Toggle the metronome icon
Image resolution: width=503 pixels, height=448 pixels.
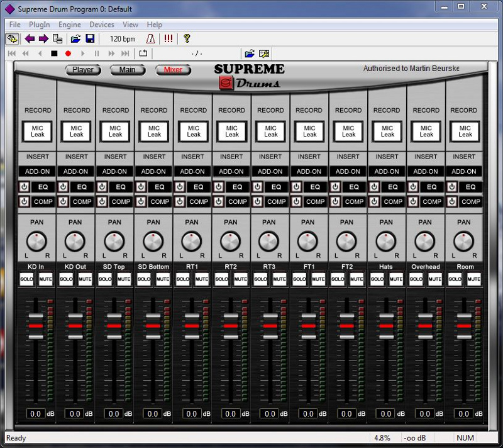(150, 39)
